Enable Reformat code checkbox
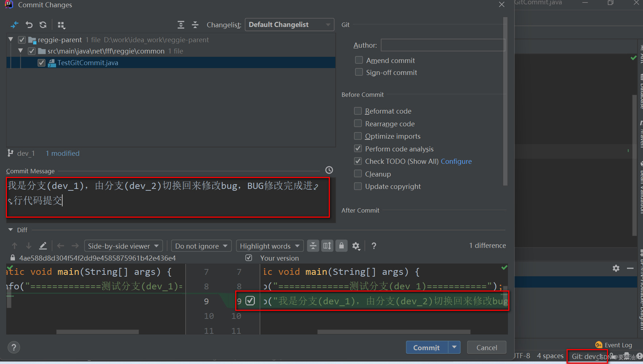Viewport: 643px width, 364px height. pos(358,111)
